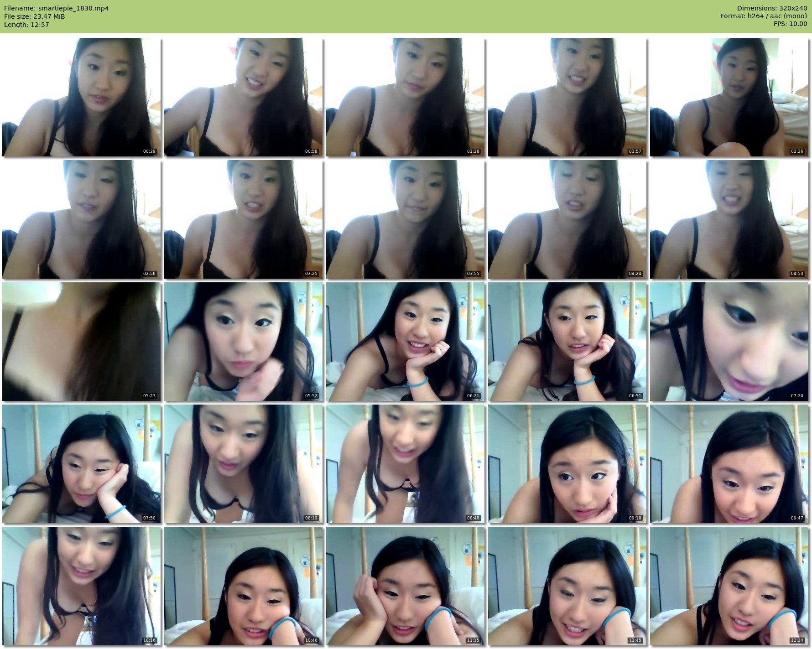Viewport: 812px width, 649px height.
Task: Click the Dimensions 320x240 label
Action: coord(772,8)
